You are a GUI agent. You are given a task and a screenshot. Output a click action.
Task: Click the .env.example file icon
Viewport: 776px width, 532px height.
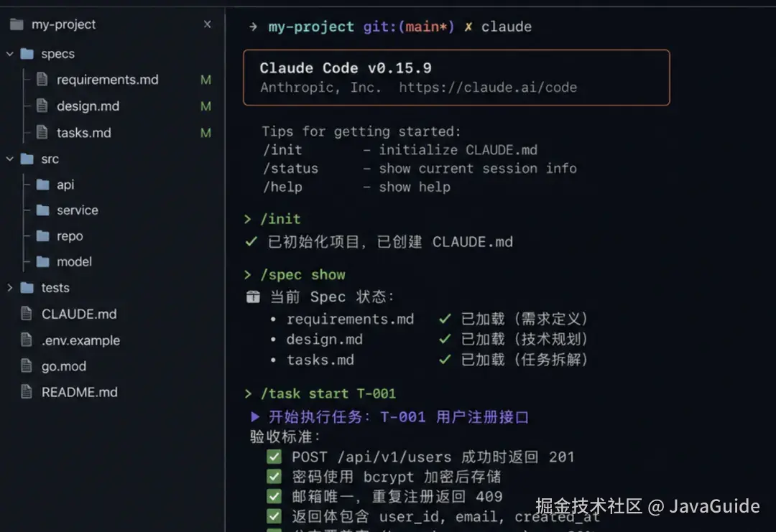pos(27,340)
